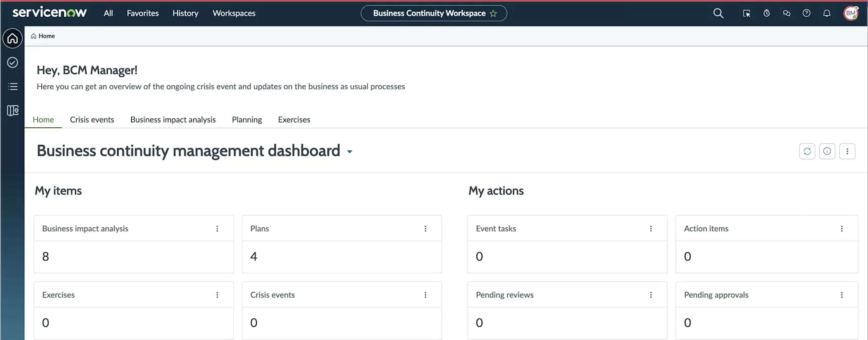The width and height of the screenshot is (868, 340).
Task: Click the Exercises count 0
Action: pyautogui.click(x=46, y=323)
